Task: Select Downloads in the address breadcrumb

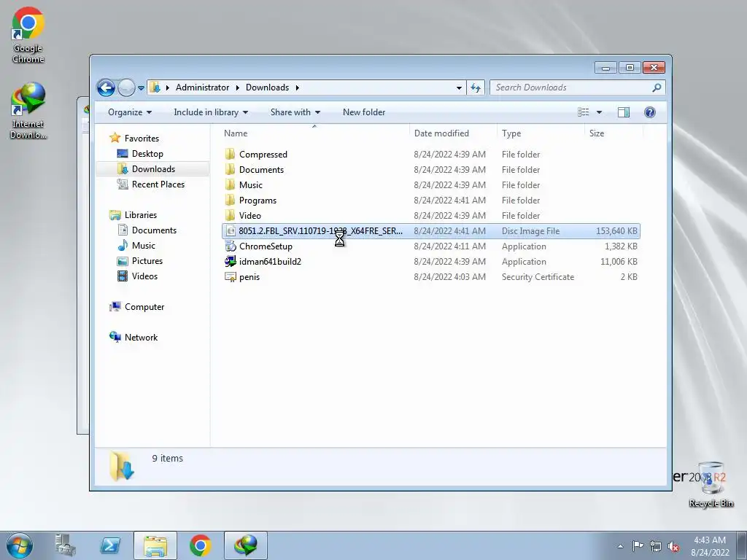Action: [x=267, y=87]
